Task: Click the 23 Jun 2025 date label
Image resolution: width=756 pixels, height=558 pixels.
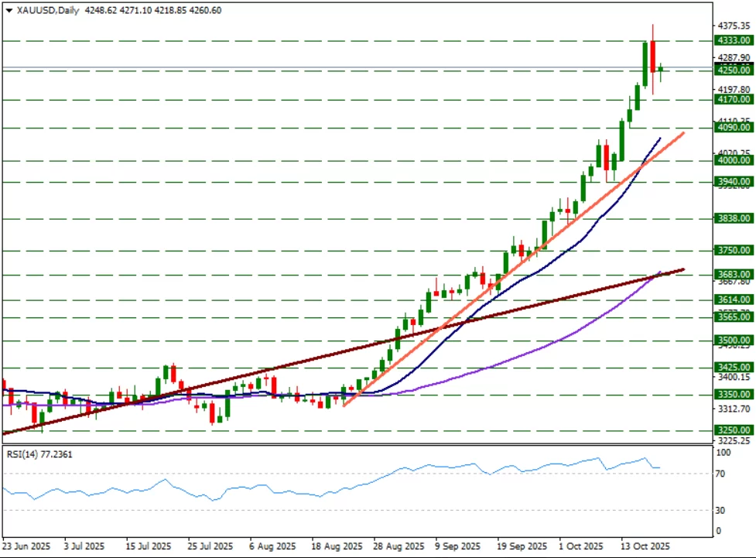Action: click(26, 546)
